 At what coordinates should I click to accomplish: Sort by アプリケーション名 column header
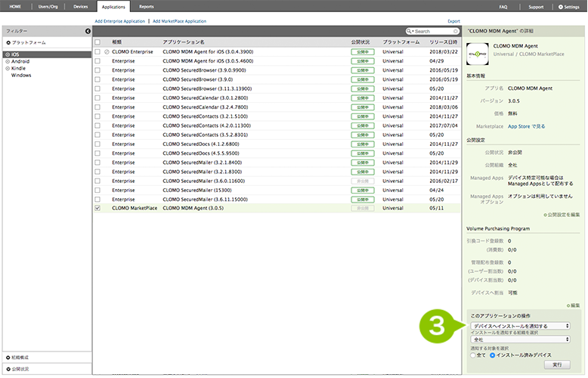point(184,42)
